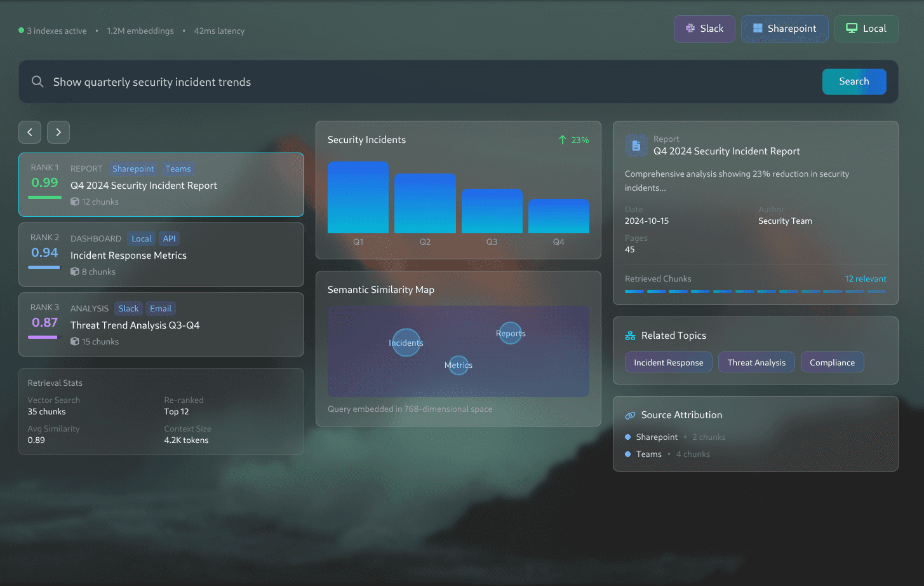Viewport: 924px width, 586px height.
Task: Open the Incident Response Metrics result
Action: [161, 254]
